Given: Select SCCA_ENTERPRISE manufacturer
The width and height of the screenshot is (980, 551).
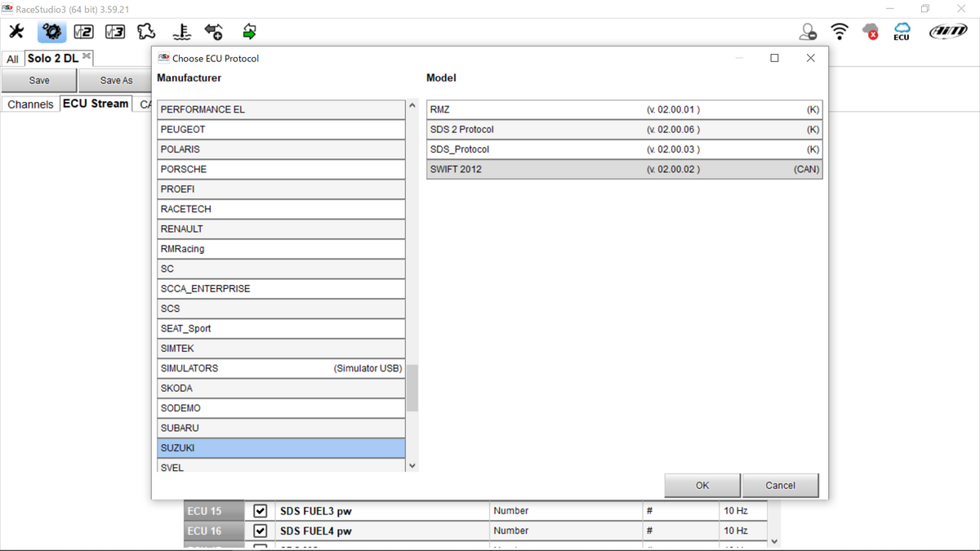Looking at the screenshot, I should 281,289.
